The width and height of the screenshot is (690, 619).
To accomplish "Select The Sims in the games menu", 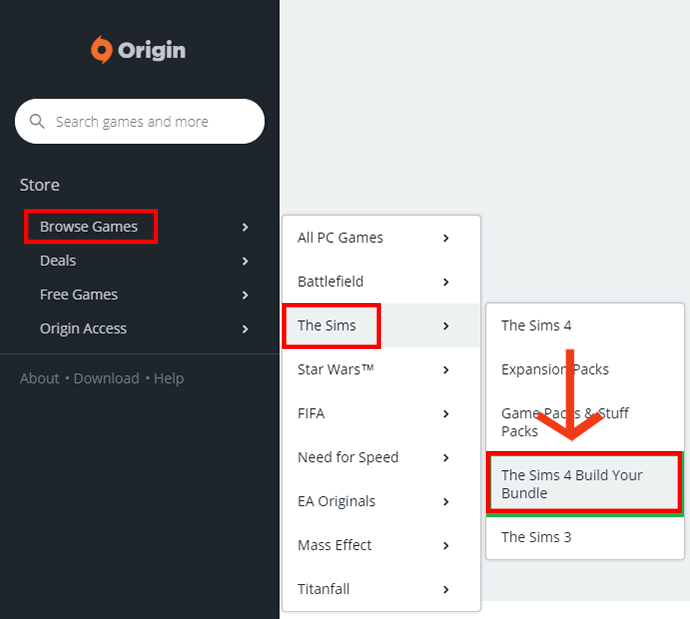I will pos(326,326).
